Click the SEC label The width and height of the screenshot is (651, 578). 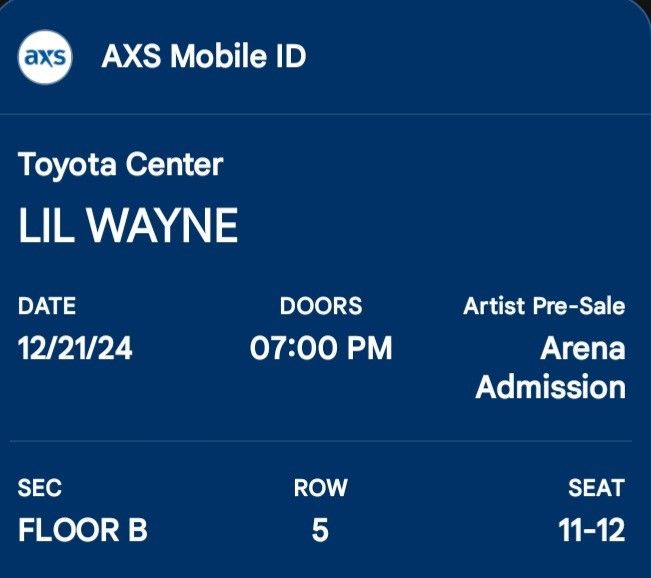click(39, 488)
